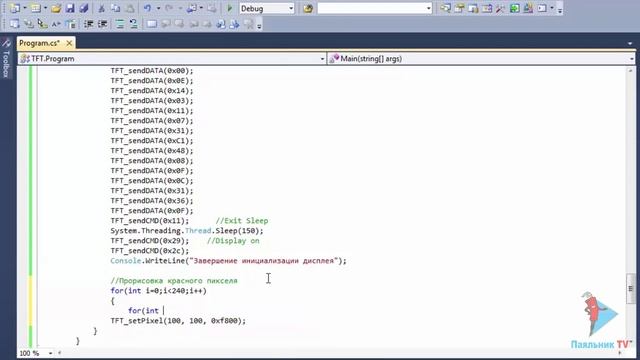The width and height of the screenshot is (640, 360).
Task: Click the scroll up arrow of the editor
Action: click(x=631, y=71)
